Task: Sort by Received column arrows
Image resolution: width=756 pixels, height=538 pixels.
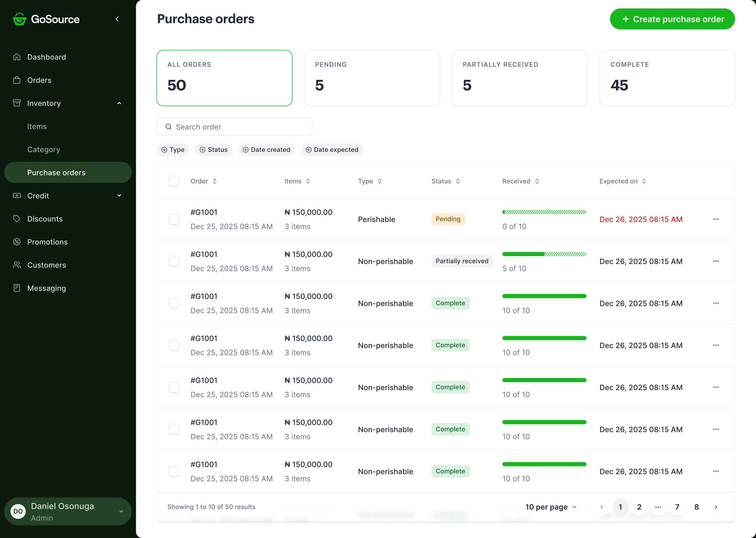Action: pos(537,181)
